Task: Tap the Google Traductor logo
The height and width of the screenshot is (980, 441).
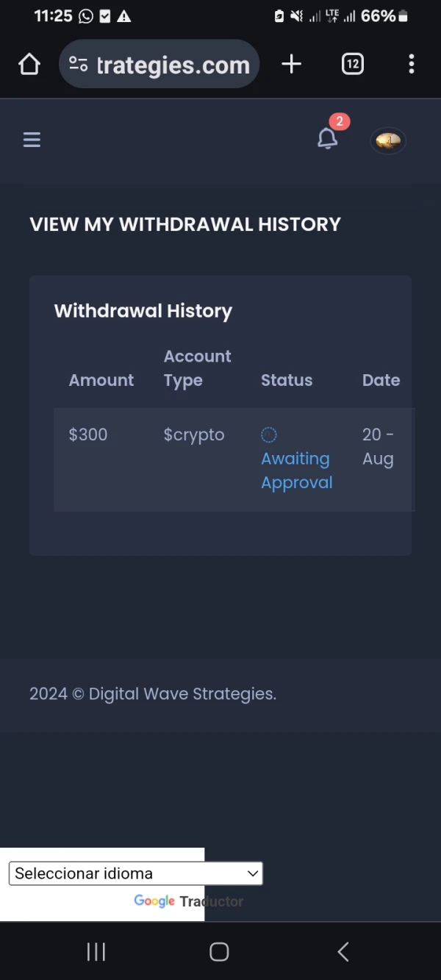Action: 188,901
